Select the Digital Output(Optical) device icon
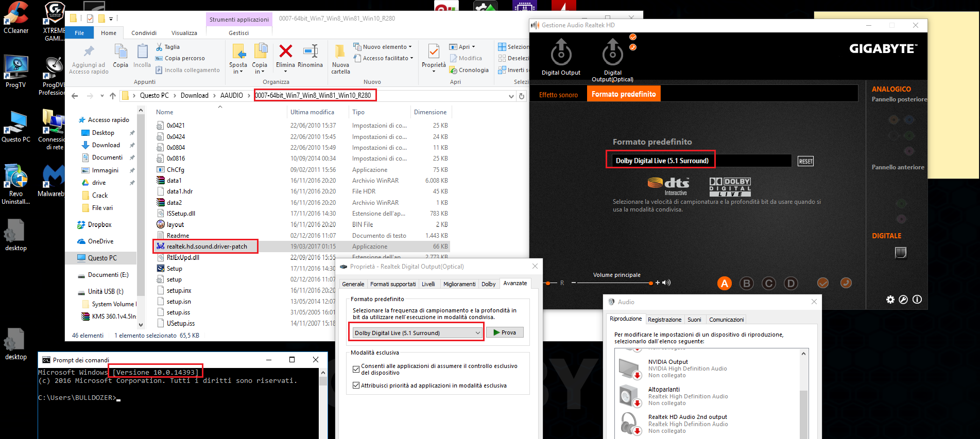Viewport: 980px width, 439px height. (613, 52)
